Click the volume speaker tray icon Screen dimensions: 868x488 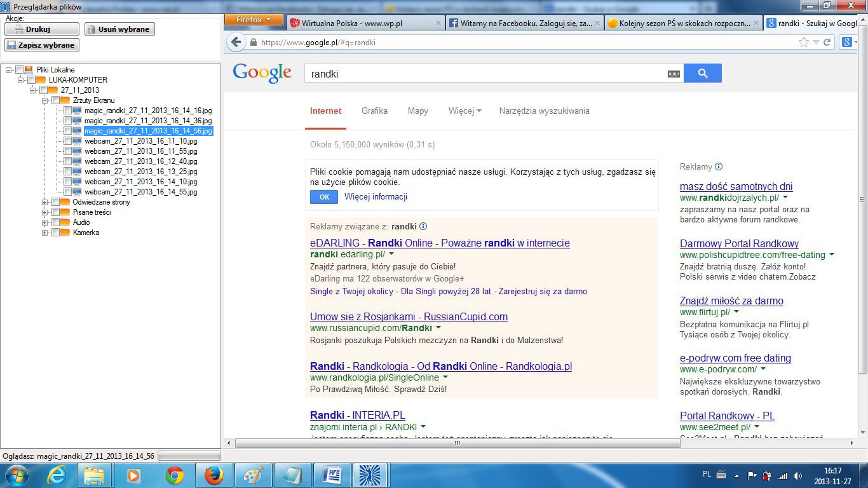pos(797,475)
